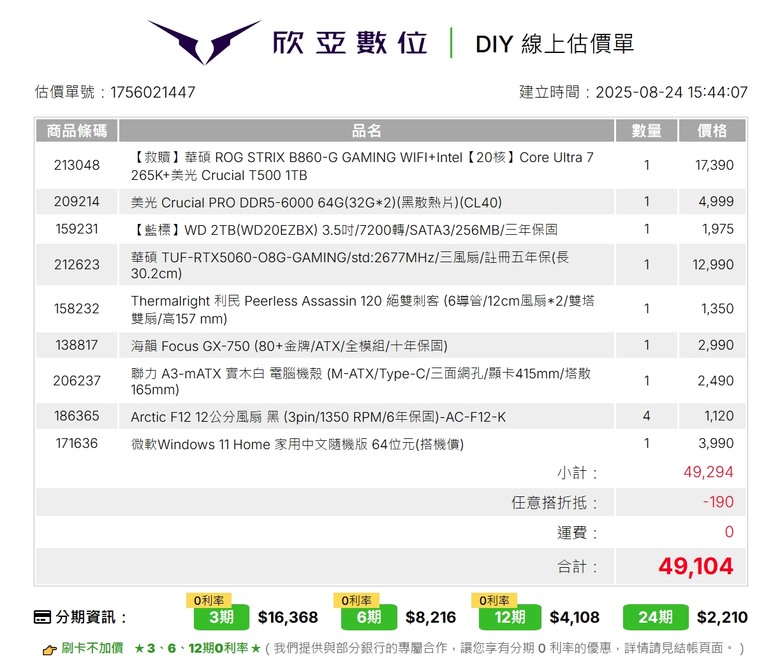The image size is (780, 668).
Task: Click the 0利率 badge above 12期
Action: tap(494, 600)
